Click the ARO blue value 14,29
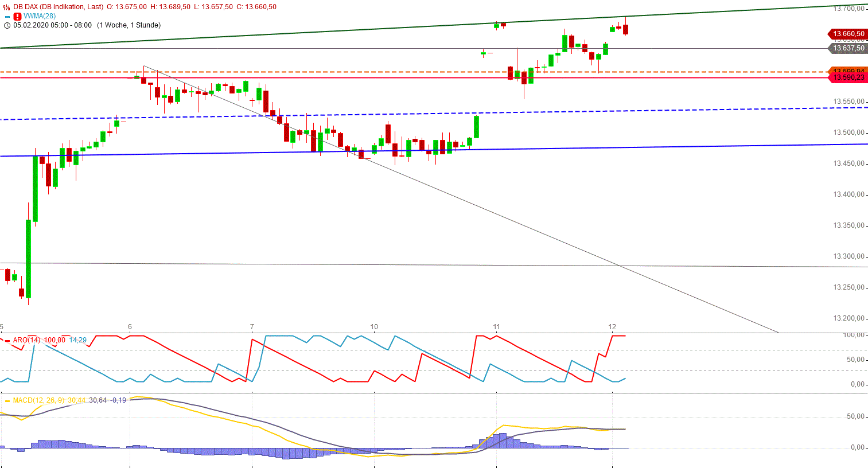 78,340
